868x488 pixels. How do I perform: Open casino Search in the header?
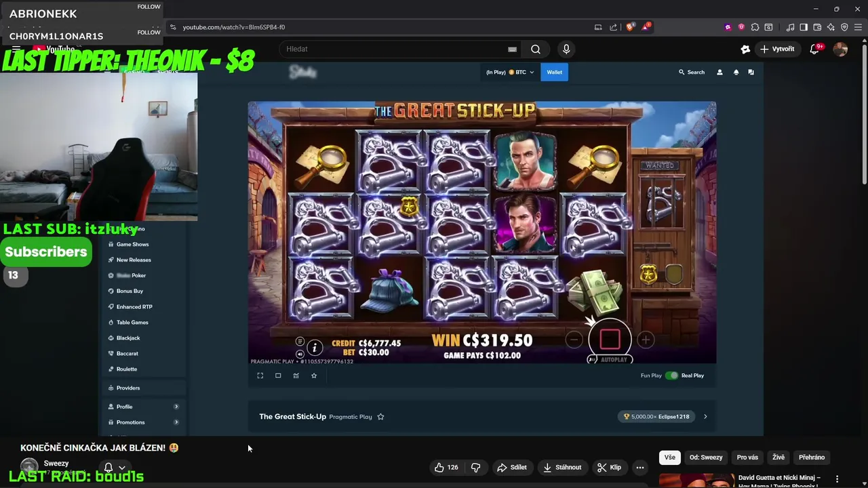click(692, 72)
